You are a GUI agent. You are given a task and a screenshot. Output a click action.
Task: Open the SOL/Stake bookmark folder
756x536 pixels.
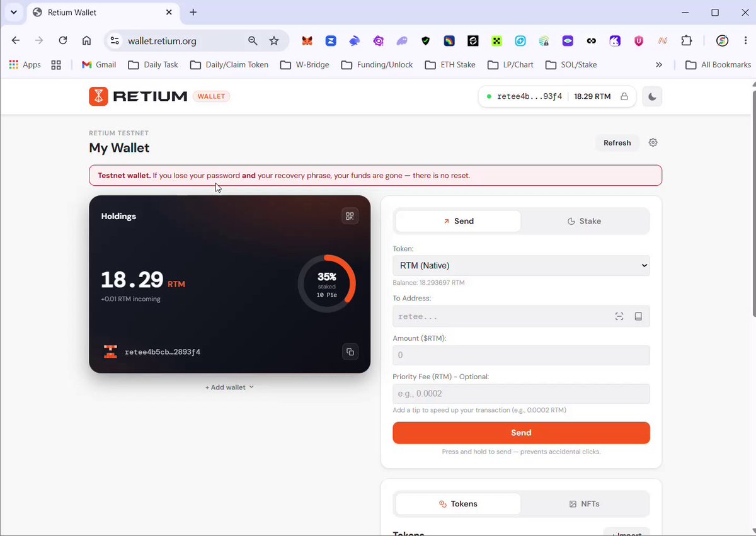click(571, 64)
